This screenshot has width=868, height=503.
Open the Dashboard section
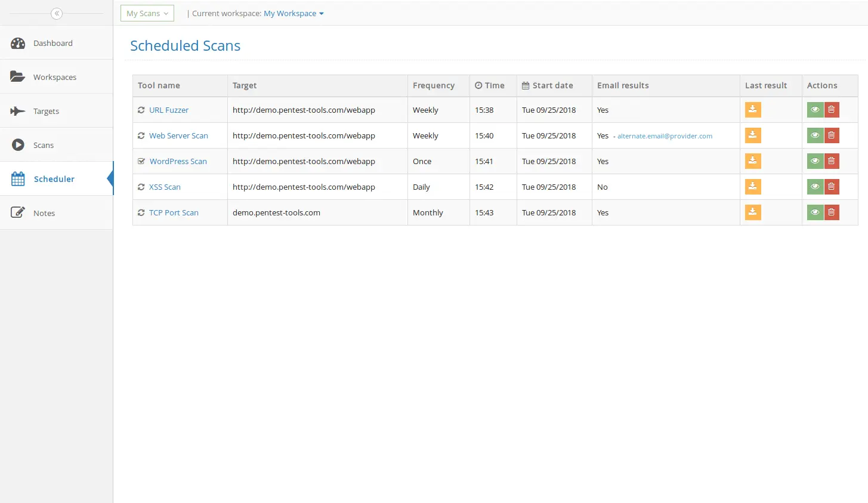pos(52,43)
